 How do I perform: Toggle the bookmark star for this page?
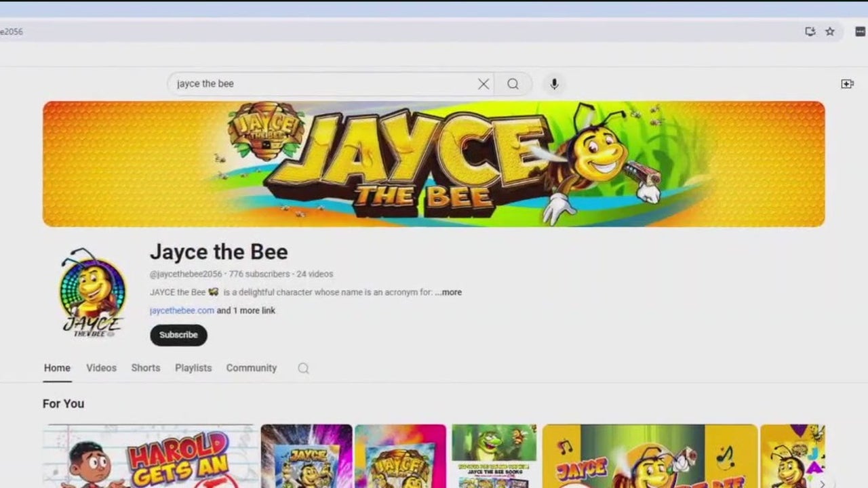tap(830, 31)
